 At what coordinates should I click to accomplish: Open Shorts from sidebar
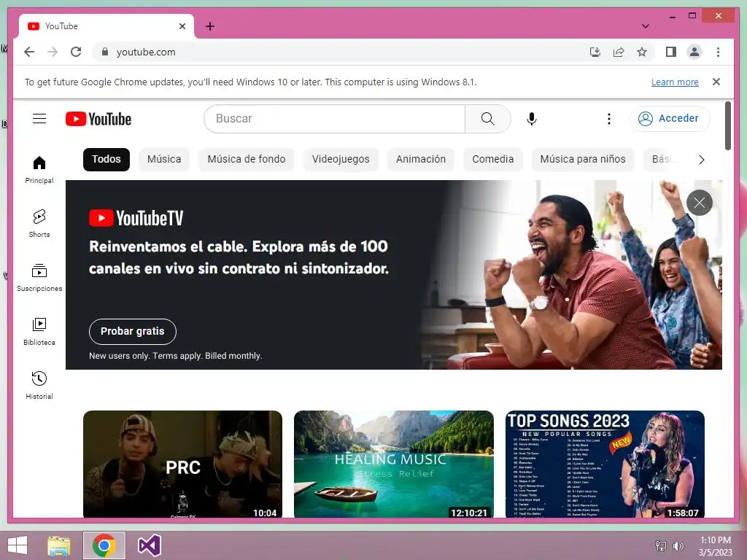pos(39,223)
